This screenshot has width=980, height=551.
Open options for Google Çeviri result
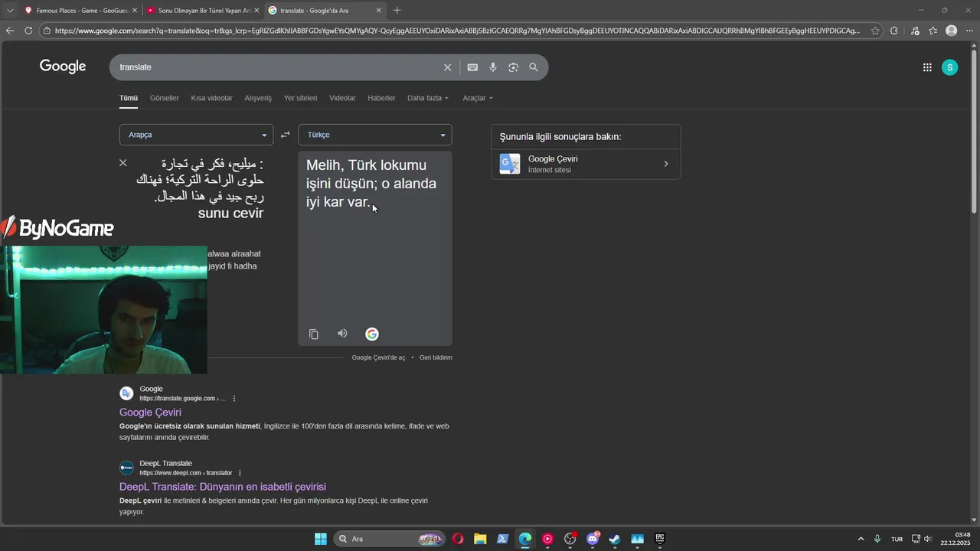tap(234, 399)
